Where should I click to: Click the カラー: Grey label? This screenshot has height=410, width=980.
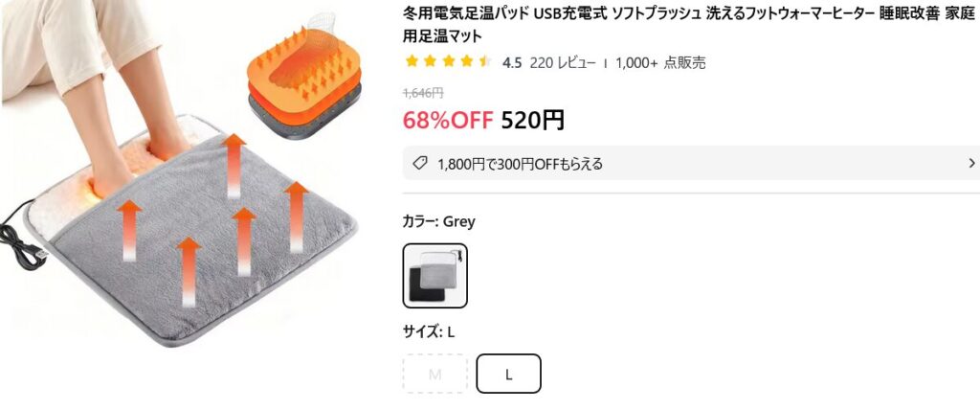439,221
